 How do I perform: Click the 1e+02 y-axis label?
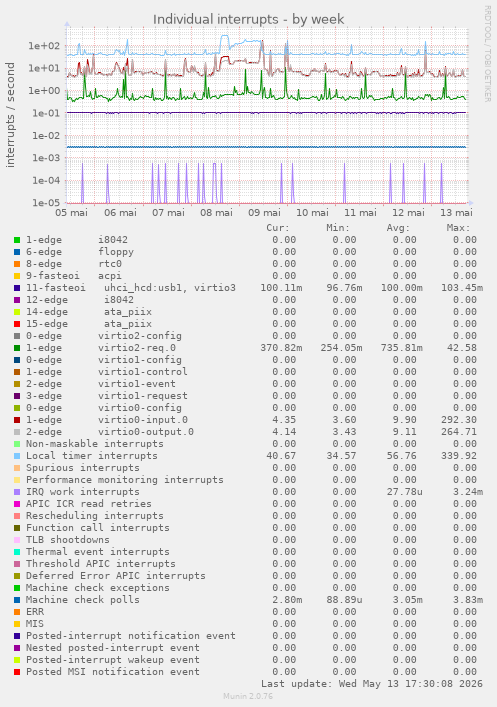pyautogui.click(x=44, y=46)
